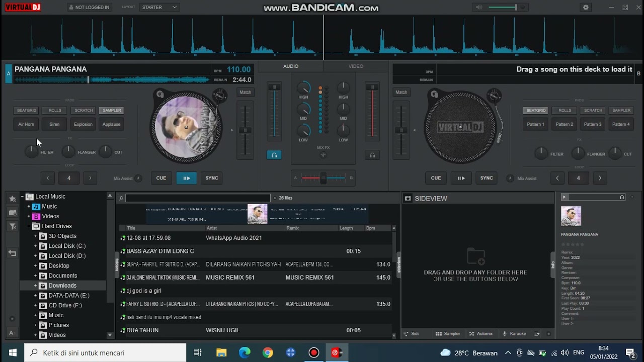Click the Sideview options list icon

pos(537,334)
